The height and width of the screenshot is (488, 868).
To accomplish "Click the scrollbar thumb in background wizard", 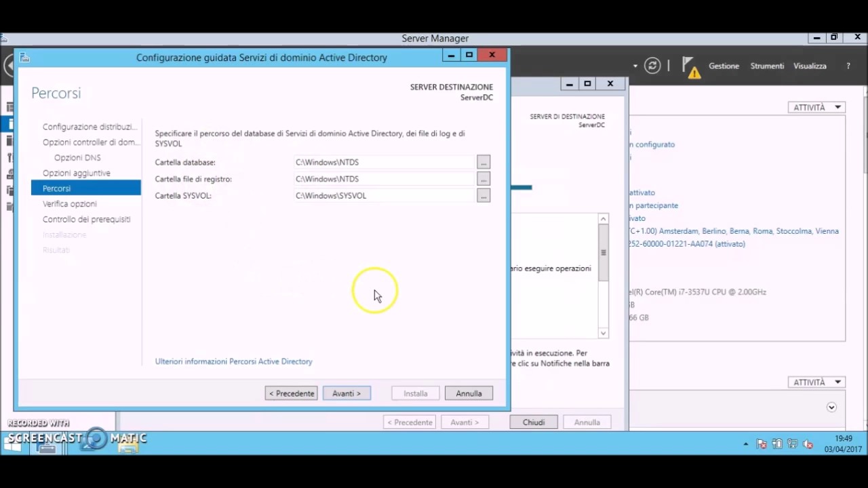I will click(x=604, y=252).
